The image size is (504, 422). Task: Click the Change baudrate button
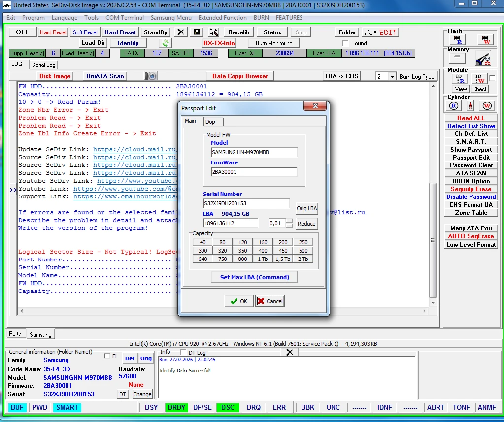point(142,394)
